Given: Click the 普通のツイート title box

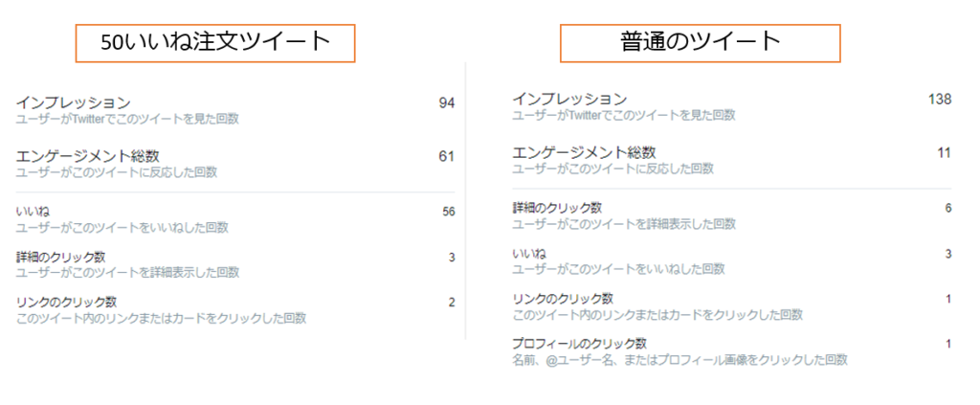Looking at the screenshot, I should coord(700,43).
